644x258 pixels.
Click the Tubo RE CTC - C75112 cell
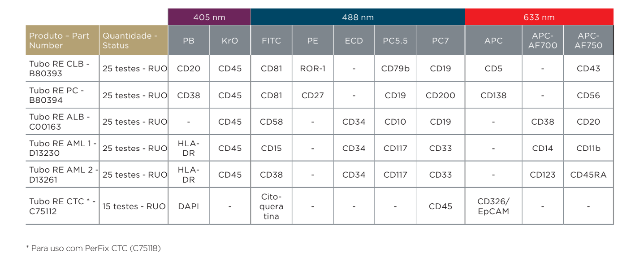62,206
